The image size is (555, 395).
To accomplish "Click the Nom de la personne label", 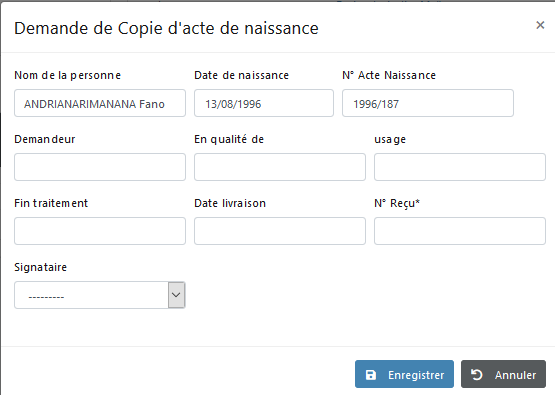I will (x=67, y=75).
